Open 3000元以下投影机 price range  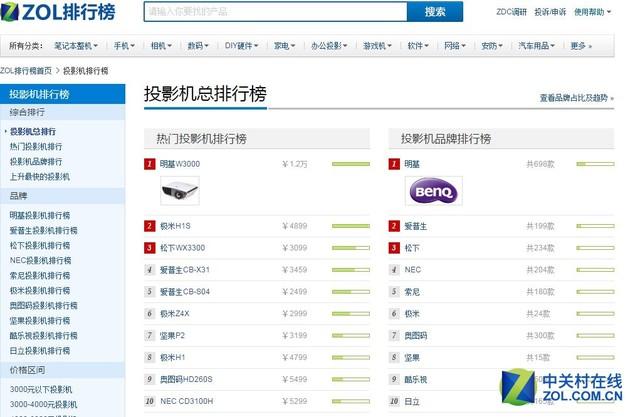41,389
